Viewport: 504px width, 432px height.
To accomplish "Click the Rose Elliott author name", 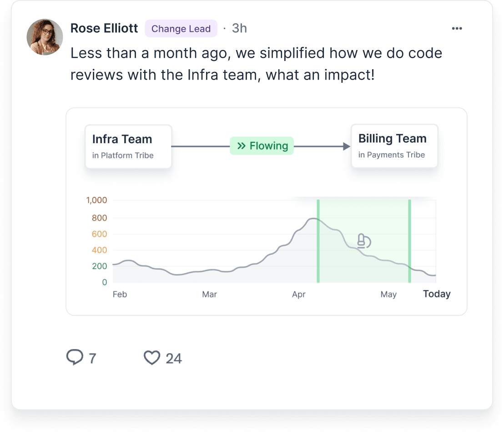I will tap(104, 28).
